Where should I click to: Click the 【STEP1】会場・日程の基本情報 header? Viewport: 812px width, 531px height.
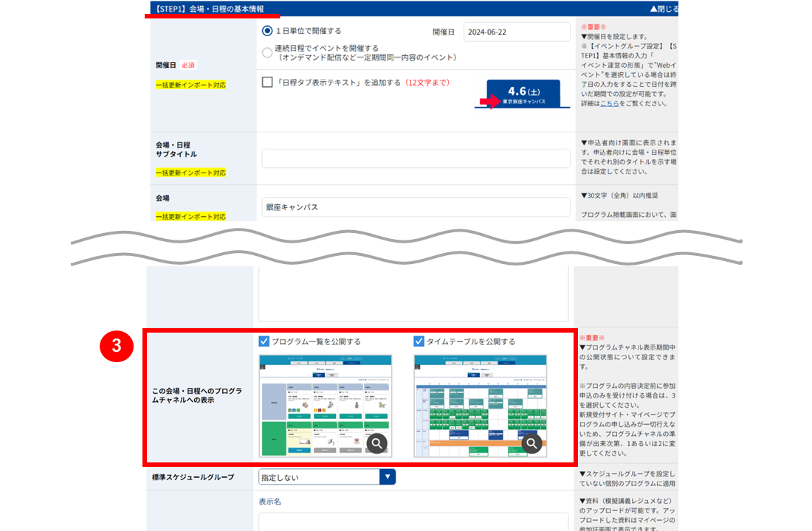(210, 9)
